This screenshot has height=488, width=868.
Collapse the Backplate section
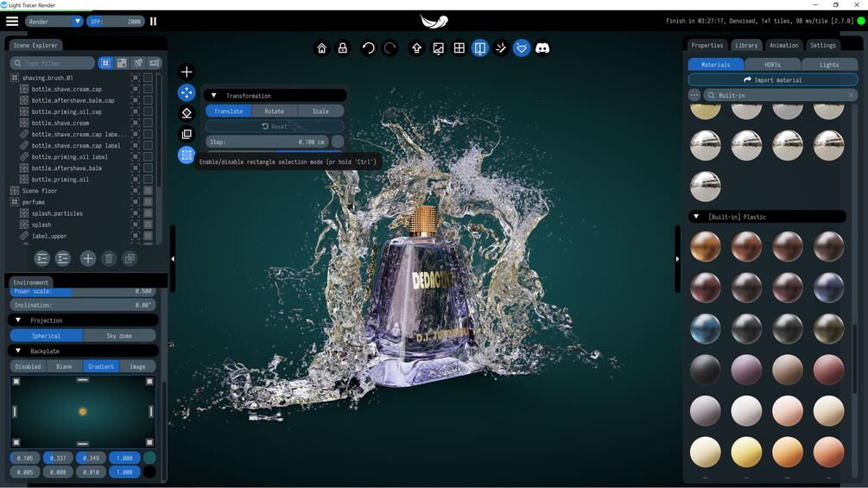[18, 351]
